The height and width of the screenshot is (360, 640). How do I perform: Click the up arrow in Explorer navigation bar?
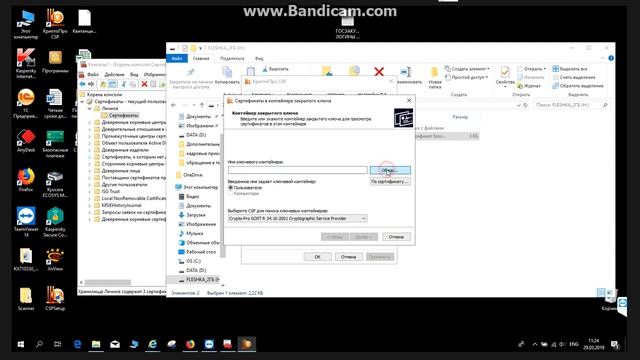point(202,105)
